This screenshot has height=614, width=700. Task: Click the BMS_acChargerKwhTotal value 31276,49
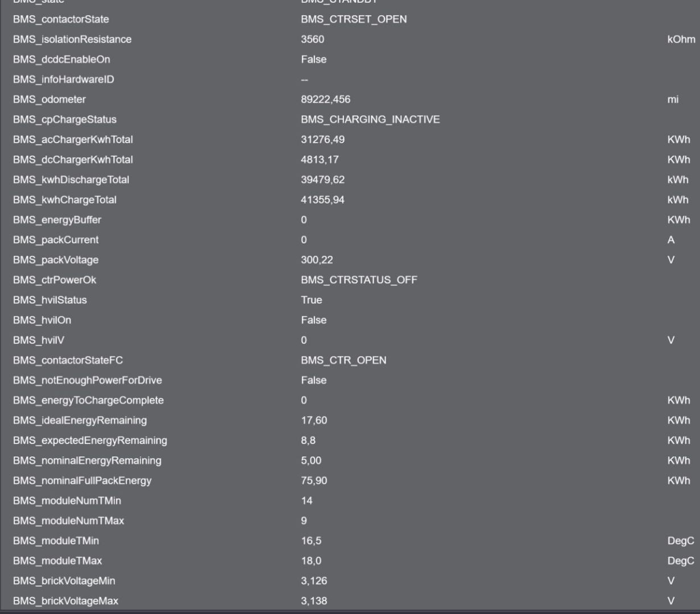tap(323, 139)
